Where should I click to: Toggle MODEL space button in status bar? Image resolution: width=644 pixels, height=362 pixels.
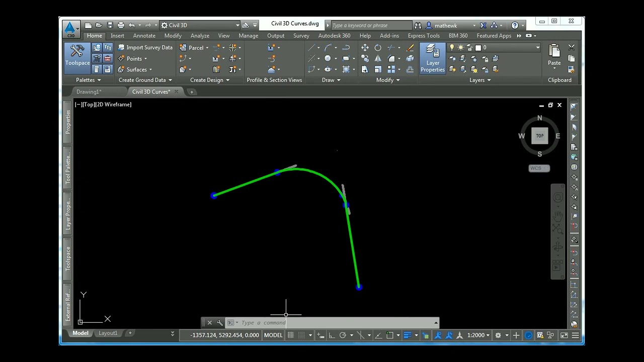(273, 335)
